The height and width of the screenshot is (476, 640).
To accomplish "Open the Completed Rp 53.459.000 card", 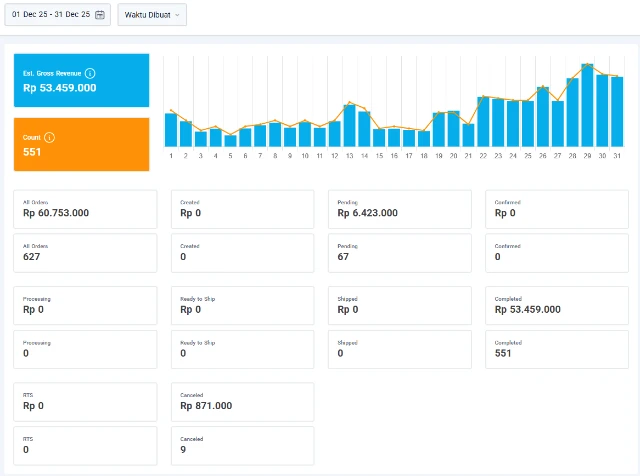I will [x=555, y=305].
